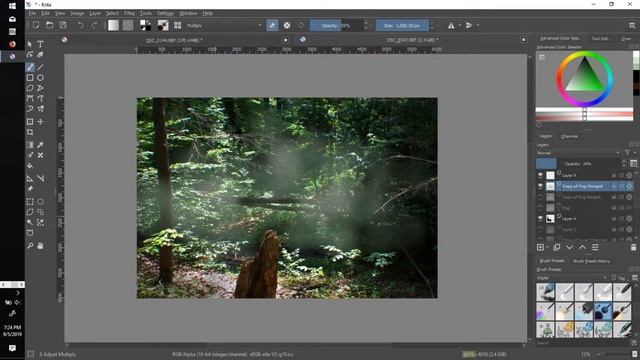
Task: Open the Normal layer blending mode dropdown
Action: click(x=578, y=153)
